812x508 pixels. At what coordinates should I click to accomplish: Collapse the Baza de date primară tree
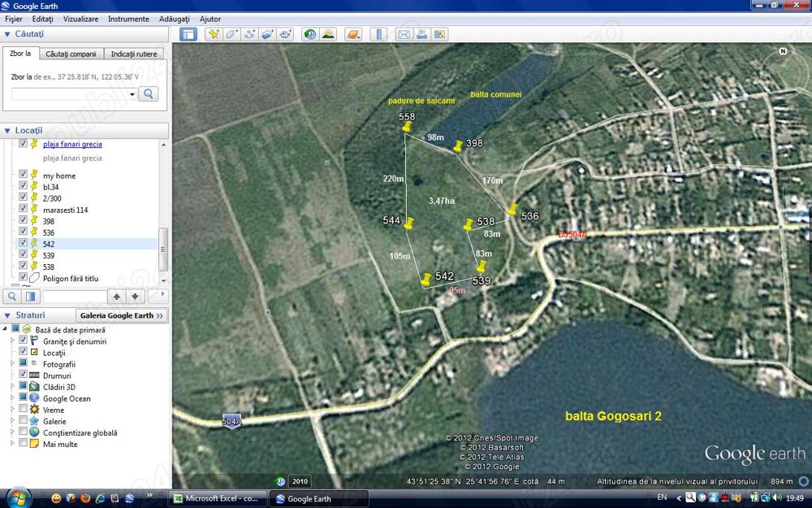pyautogui.click(x=6, y=329)
